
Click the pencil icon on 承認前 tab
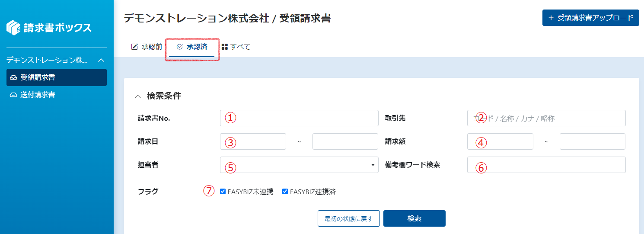[x=134, y=47]
